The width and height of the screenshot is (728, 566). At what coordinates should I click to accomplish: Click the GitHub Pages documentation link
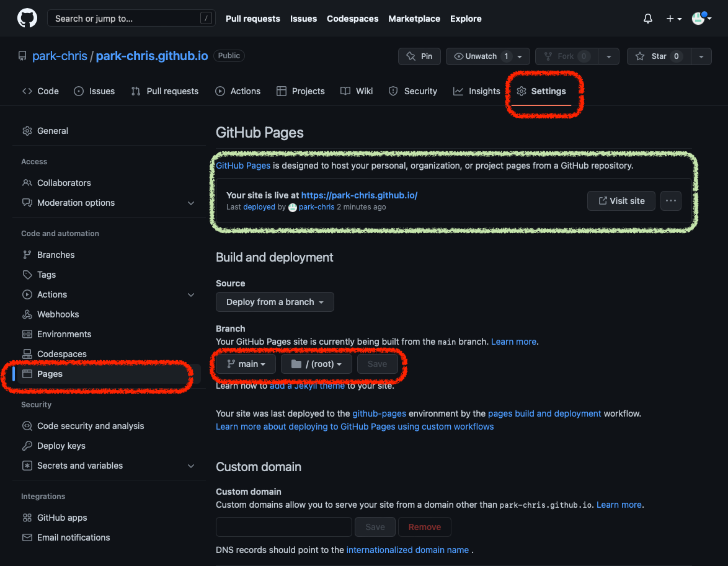(243, 166)
